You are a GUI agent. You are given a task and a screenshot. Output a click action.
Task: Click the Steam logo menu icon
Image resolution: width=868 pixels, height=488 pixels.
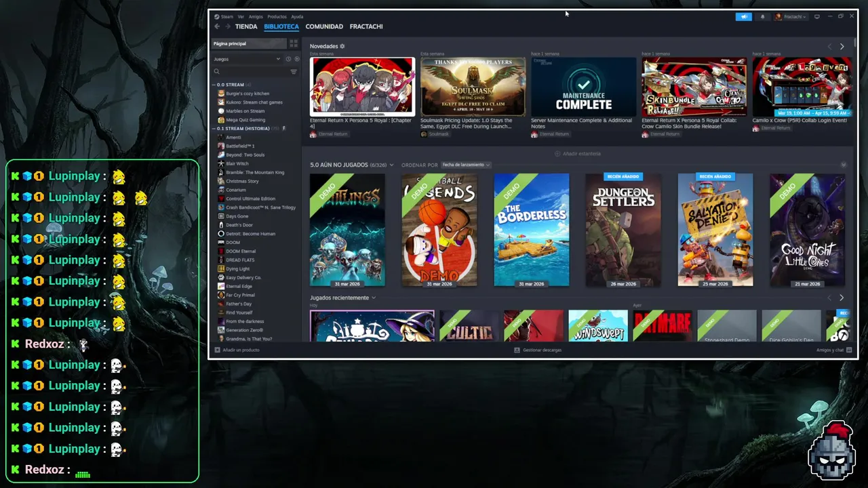click(x=217, y=16)
